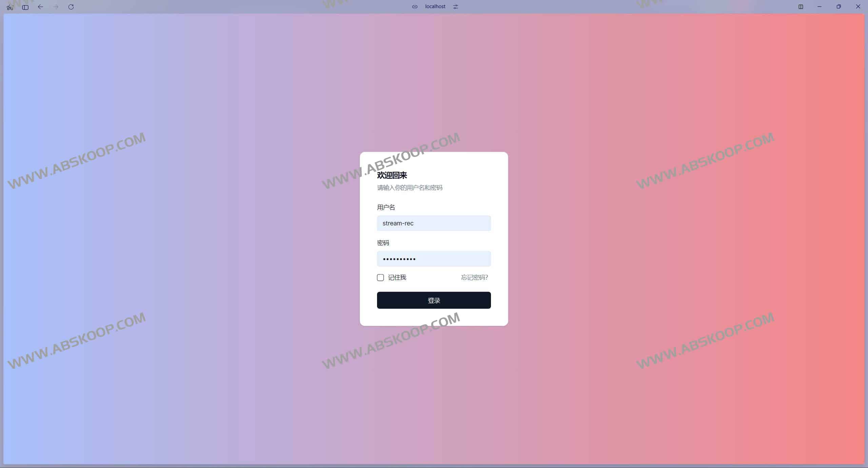Click the back navigation arrow icon
Image resolution: width=868 pixels, height=468 pixels.
click(40, 6)
